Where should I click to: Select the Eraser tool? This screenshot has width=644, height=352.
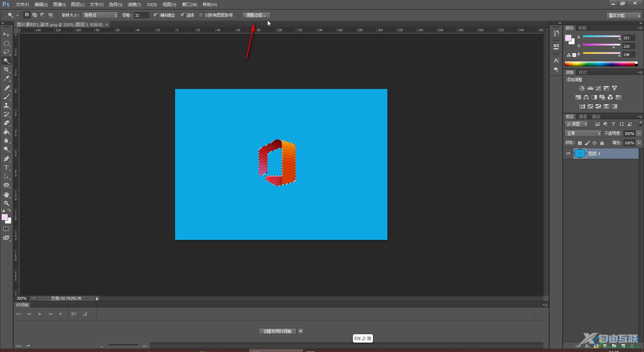(6, 123)
